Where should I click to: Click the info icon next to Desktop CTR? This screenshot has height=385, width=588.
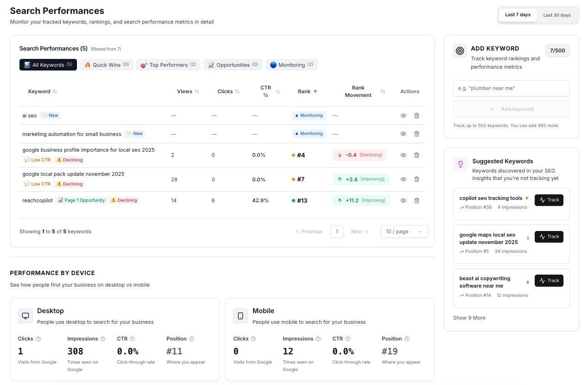click(x=133, y=339)
